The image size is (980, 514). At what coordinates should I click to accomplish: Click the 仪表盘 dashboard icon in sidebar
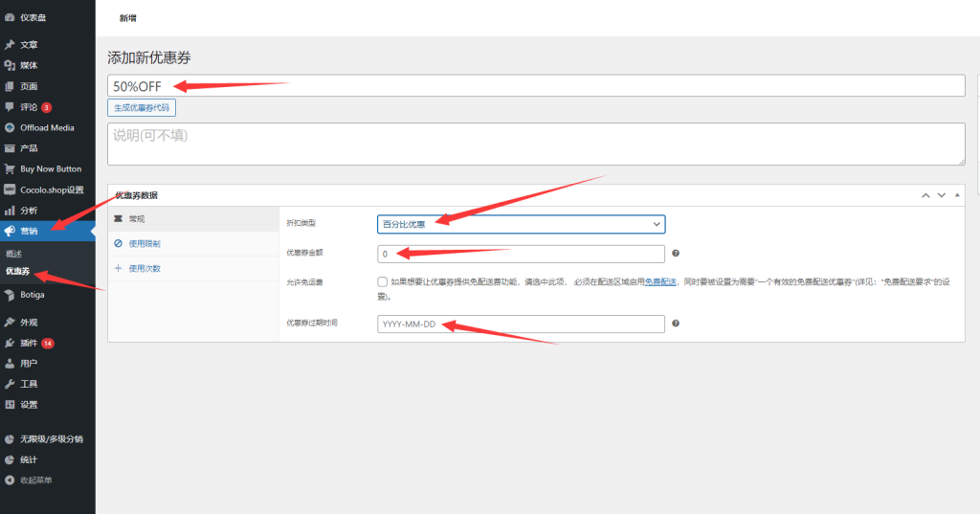click(10, 17)
